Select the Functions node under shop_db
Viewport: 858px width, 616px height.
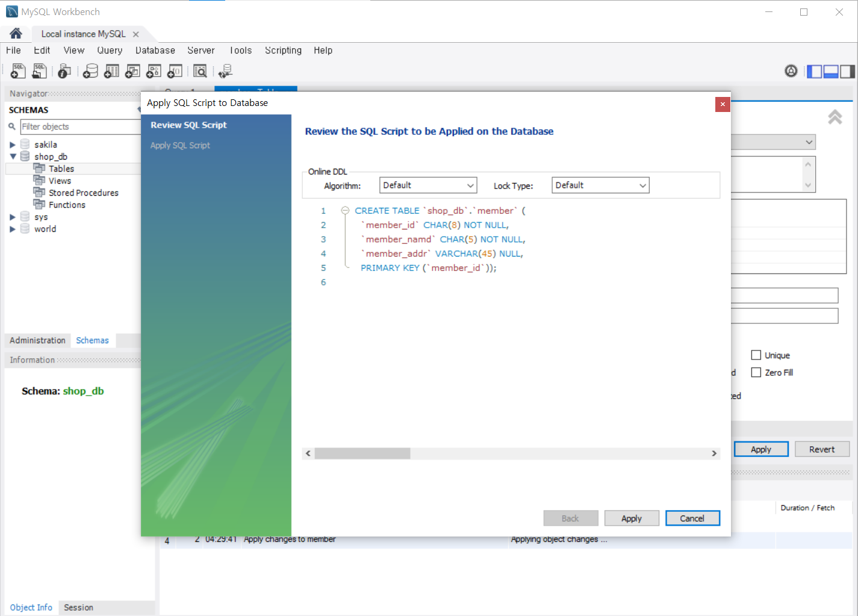(67, 205)
